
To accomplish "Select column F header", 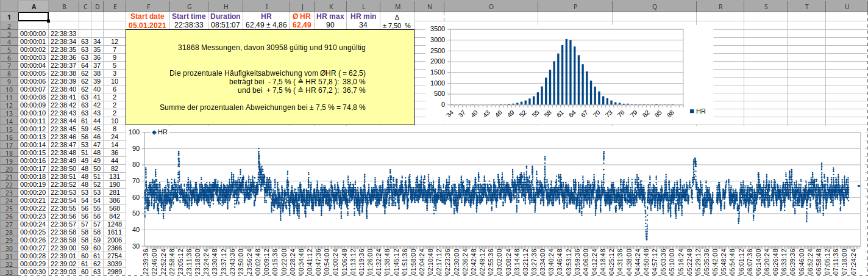I will (x=148, y=7).
